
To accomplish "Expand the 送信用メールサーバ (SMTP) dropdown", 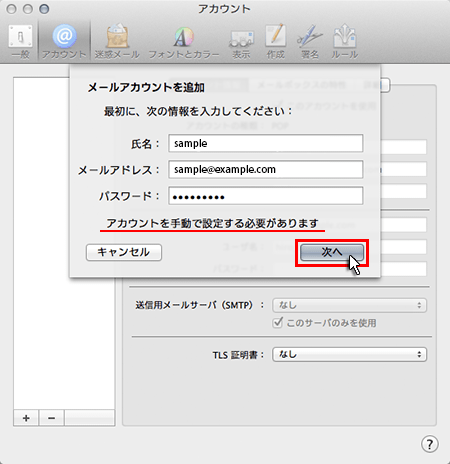I will [x=349, y=305].
